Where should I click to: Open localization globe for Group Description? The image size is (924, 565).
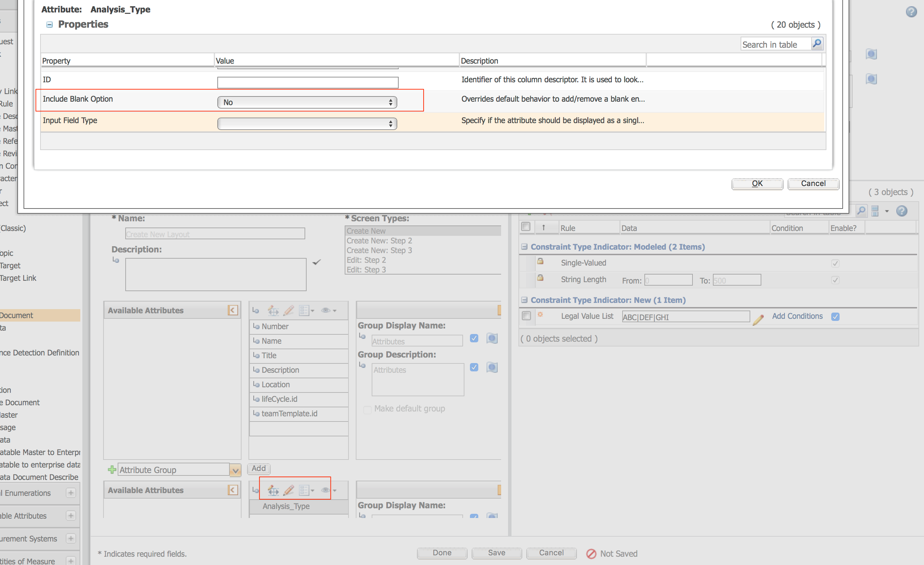tap(492, 367)
